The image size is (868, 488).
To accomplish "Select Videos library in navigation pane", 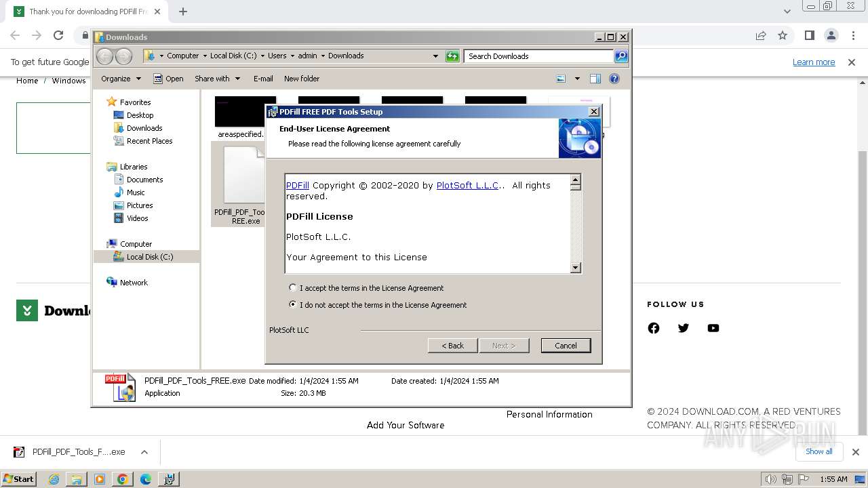I will click(x=137, y=218).
